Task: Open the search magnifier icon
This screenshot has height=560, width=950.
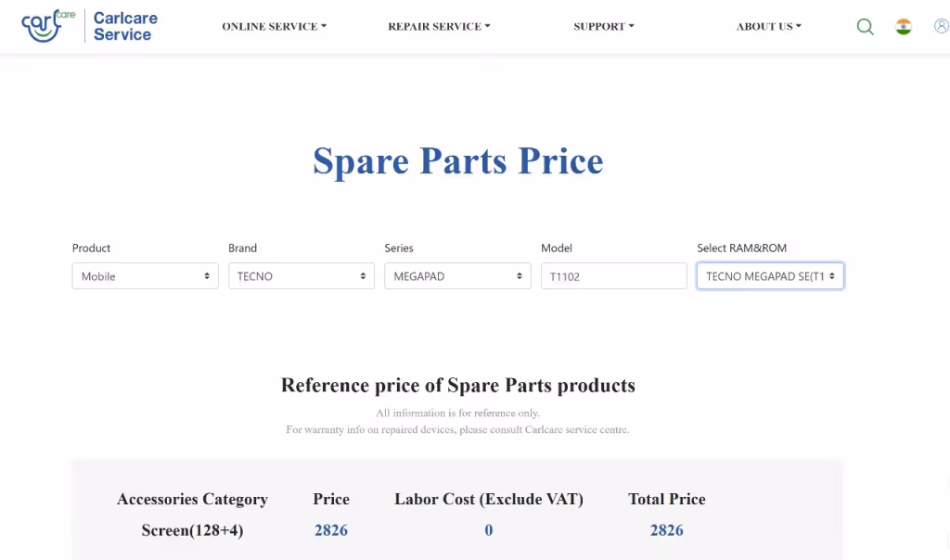Action: (866, 27)
